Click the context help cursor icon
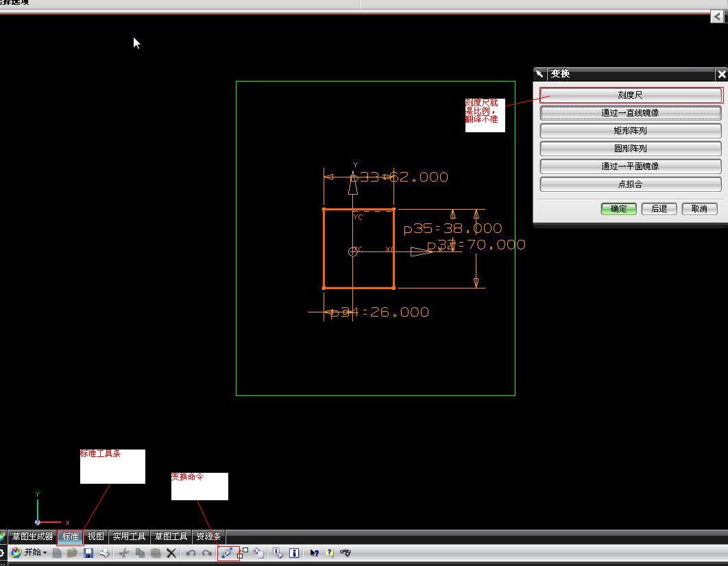Screen dimensions: 728x566 click(314, 552)
